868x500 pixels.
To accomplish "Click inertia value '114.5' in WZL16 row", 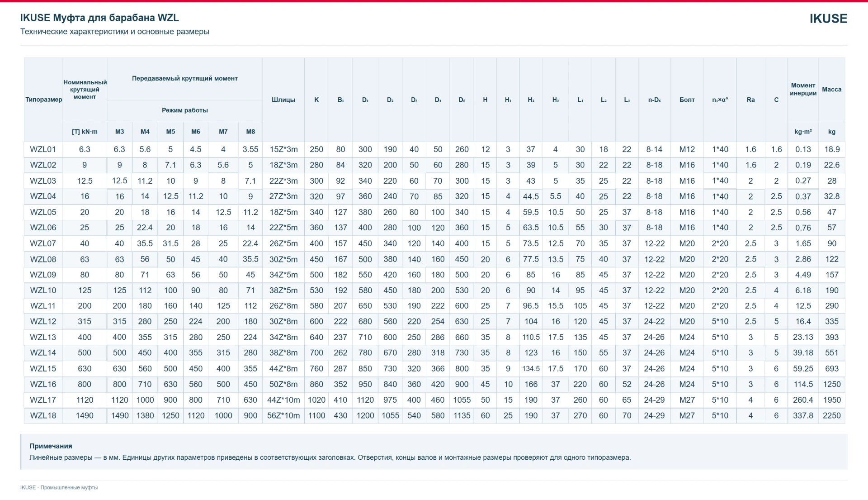I will coord(803,384).
